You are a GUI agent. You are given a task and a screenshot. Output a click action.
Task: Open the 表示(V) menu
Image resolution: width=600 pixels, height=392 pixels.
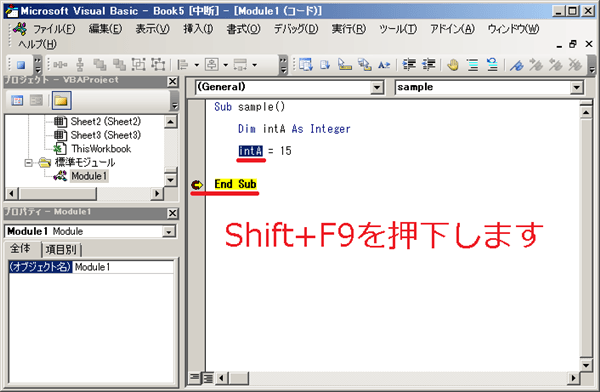[152, 29]
